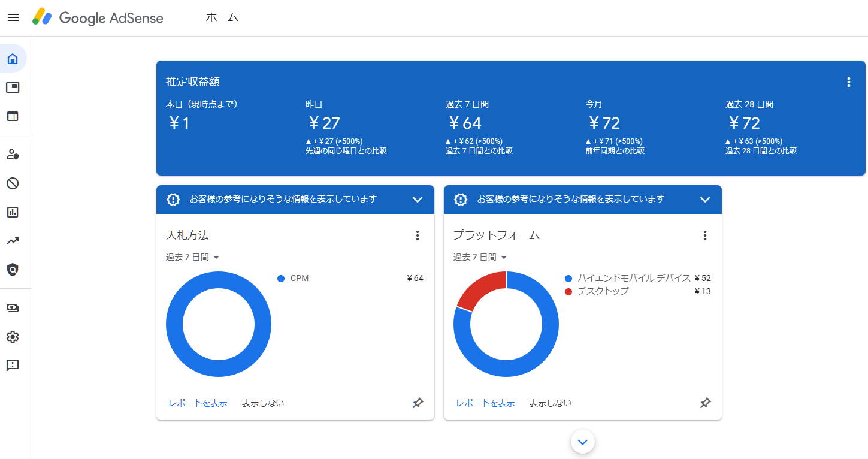The width and height of the screenshot is (868, 459).
Task: Open the Ads icon in sidebar
Action: (x=13, y=87)
